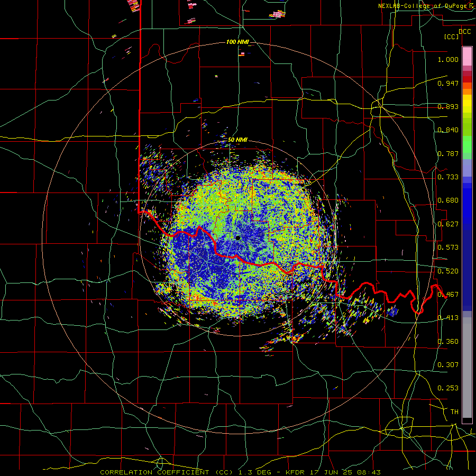Click the 0.627 legend value
476x476 pixels.
pos(448,224)
